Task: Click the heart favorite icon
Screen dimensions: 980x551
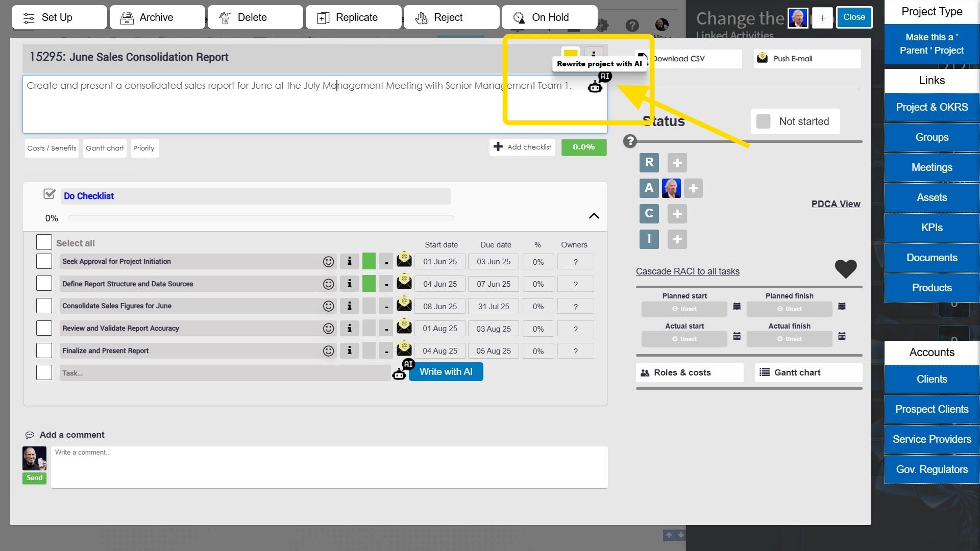Action: [x=845, y=269]
